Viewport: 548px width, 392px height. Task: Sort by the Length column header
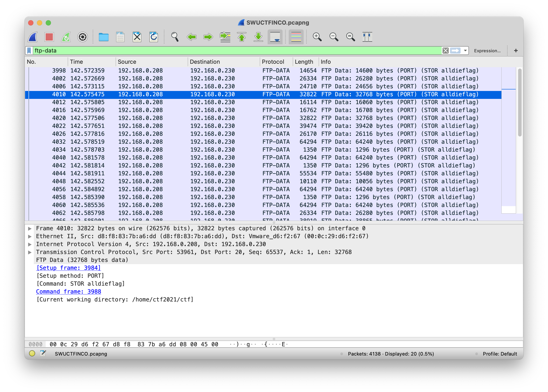coord(304,62)
